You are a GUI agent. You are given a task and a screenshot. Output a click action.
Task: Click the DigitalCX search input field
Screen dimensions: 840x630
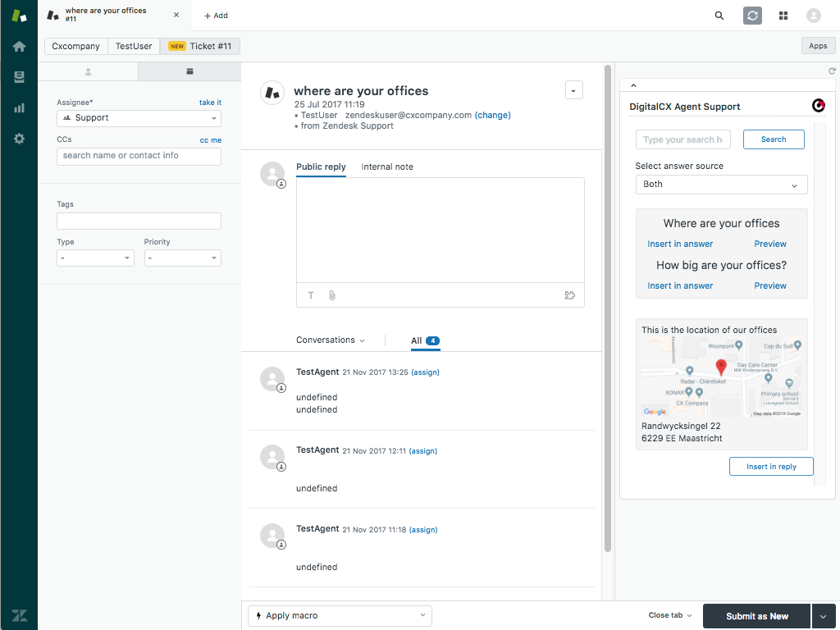(682, 139)
